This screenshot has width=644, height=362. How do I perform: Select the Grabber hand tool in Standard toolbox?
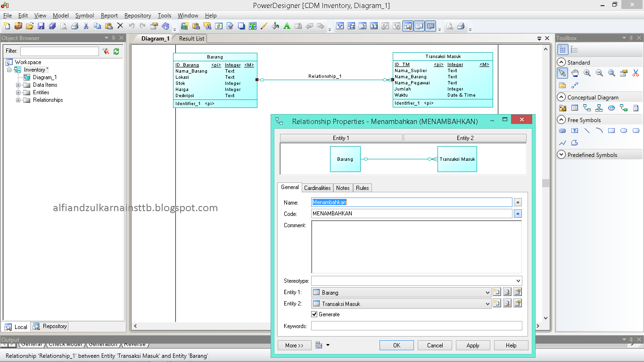coord(575,73)
